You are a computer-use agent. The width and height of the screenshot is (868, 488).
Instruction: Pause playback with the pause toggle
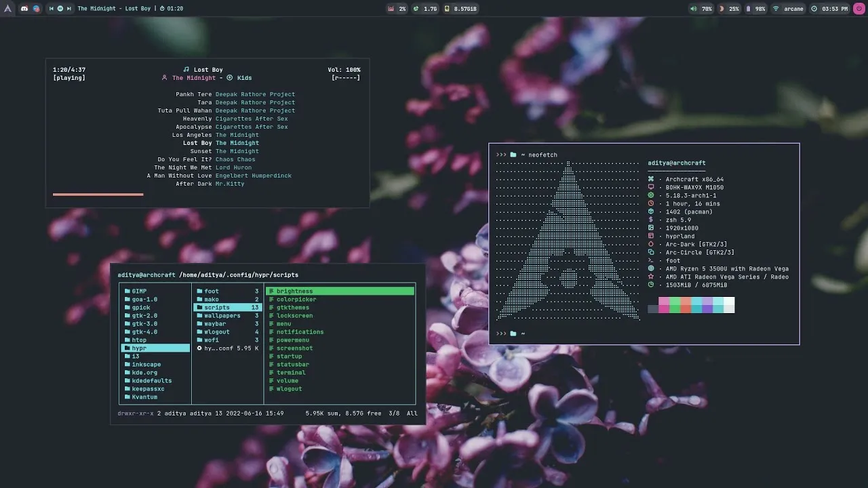point(60,9)
